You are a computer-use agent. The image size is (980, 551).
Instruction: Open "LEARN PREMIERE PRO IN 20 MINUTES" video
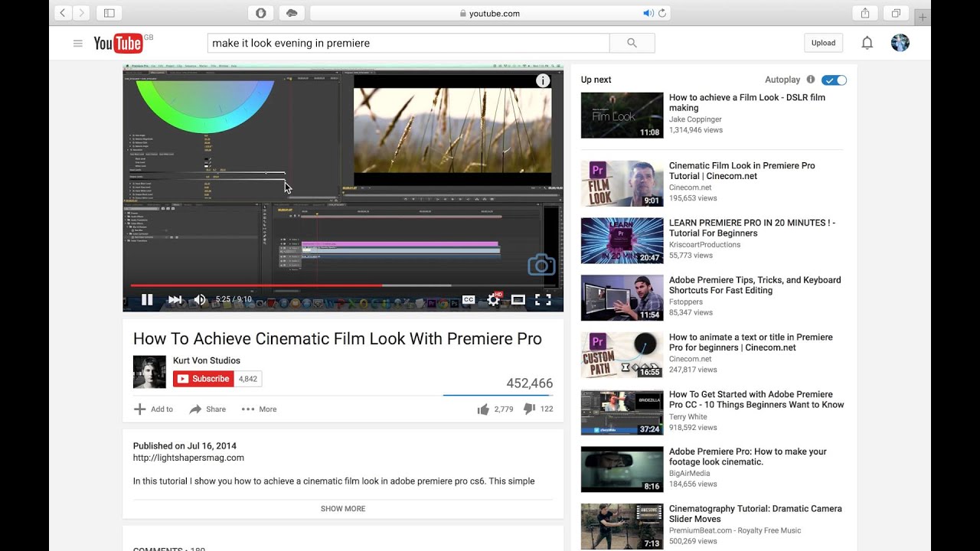click(x=753, y=228)
